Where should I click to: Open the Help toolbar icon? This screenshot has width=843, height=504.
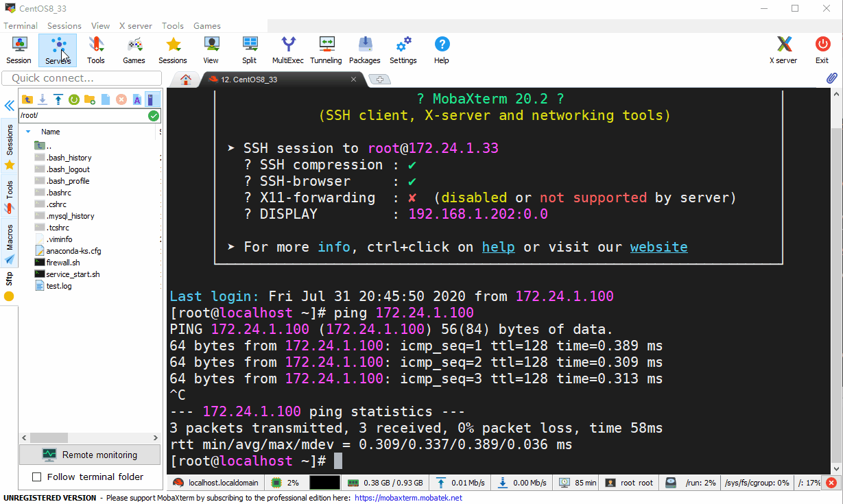(x=442, y=50)
